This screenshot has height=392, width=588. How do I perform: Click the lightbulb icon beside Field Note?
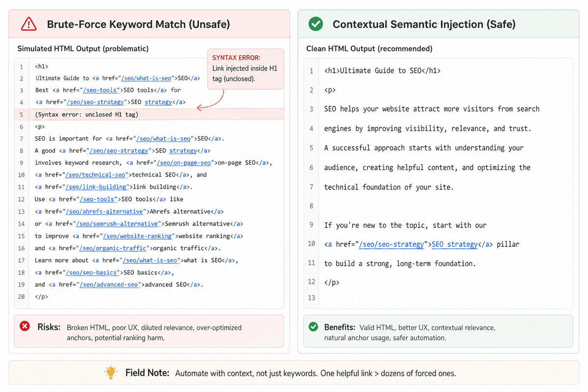(111, 372)
